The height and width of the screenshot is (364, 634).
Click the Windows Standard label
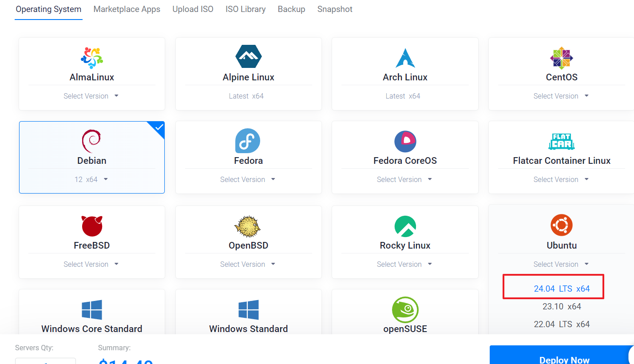pyautogui.click(x=249, y=329)
